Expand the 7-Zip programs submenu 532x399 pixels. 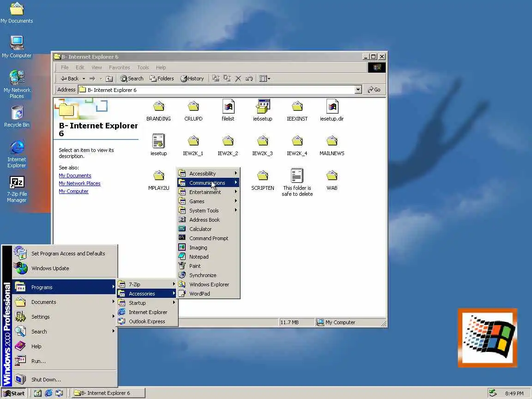(x=147, y=284)
